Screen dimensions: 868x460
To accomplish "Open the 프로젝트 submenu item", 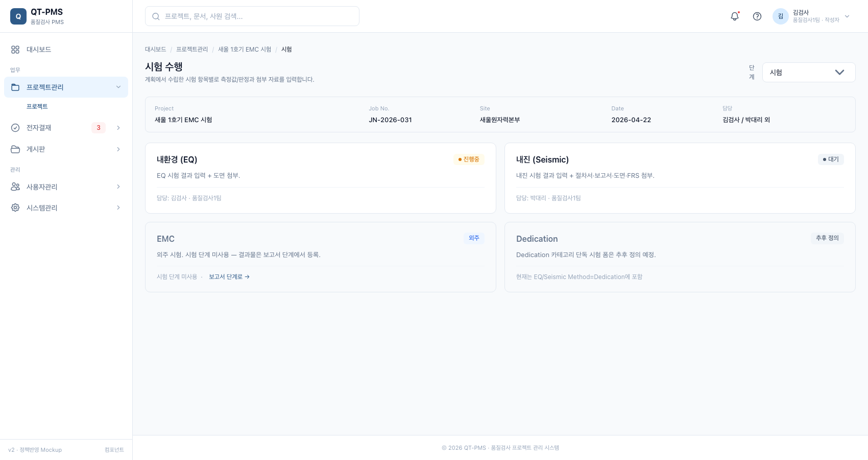I will coord(37,106).
